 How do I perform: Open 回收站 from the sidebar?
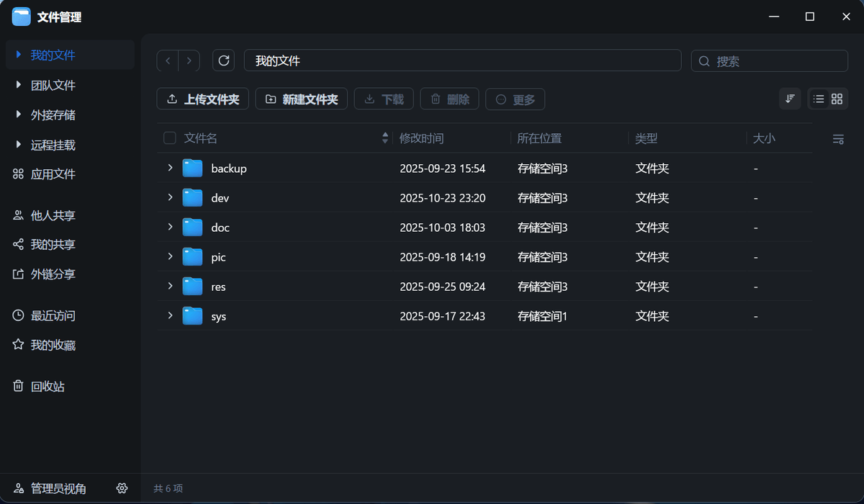click(x=48, y=387)
